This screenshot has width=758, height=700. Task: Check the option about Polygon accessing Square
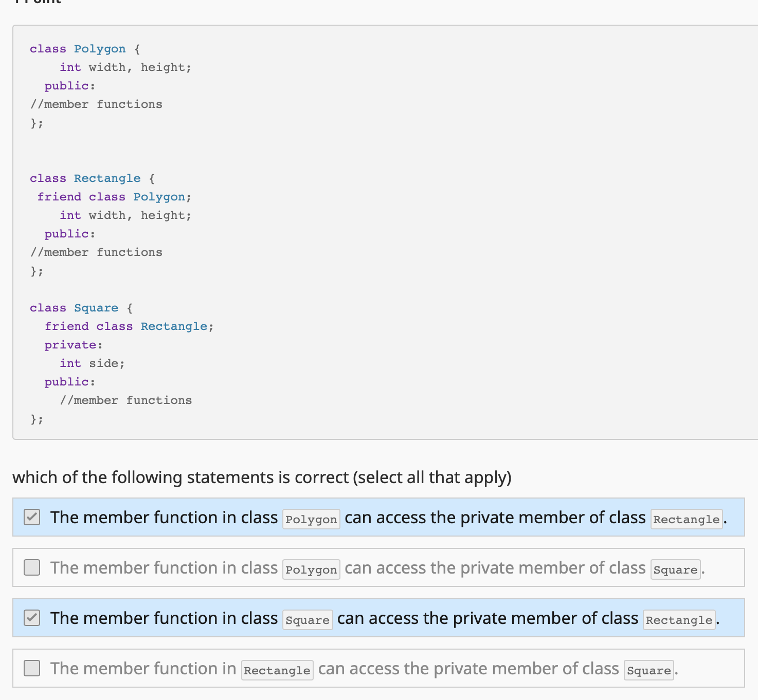(x=31, y=567)
